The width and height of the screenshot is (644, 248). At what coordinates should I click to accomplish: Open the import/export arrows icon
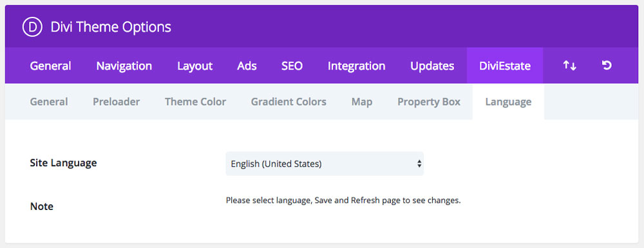click(x=570, y=66)
